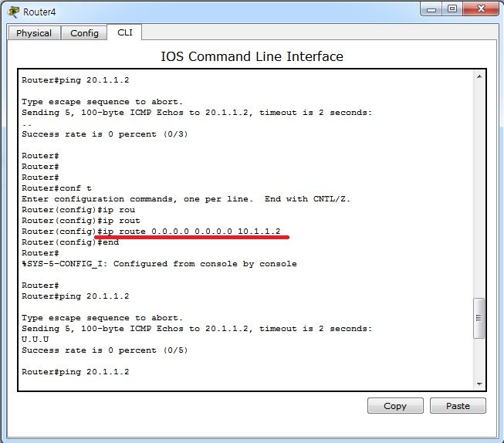Click the 'Enter configuration commands' line

click(186, 199)
